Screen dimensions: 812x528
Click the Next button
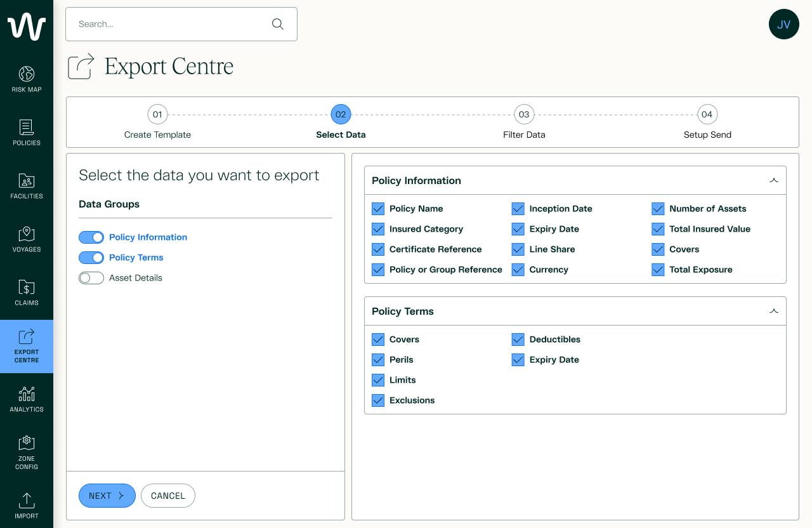coord(107,496)
